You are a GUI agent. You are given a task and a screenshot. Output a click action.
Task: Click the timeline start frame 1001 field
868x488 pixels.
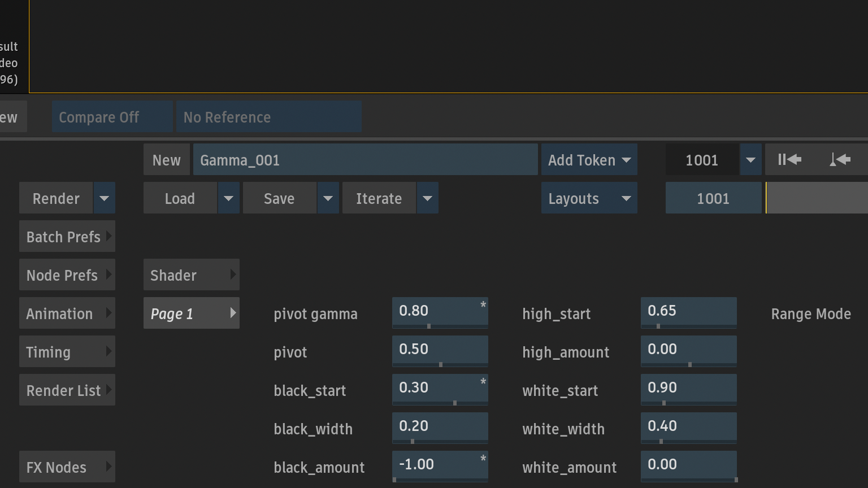714,198
